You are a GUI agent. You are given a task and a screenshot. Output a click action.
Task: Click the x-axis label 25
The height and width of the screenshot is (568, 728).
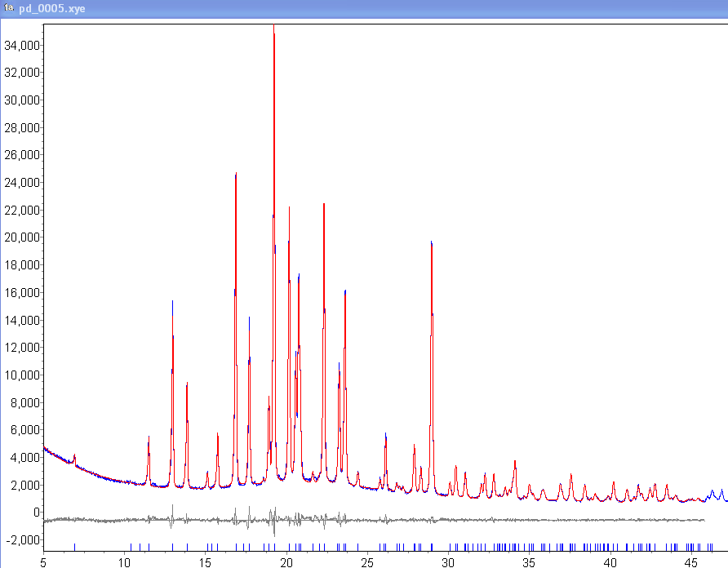point(367,563)
